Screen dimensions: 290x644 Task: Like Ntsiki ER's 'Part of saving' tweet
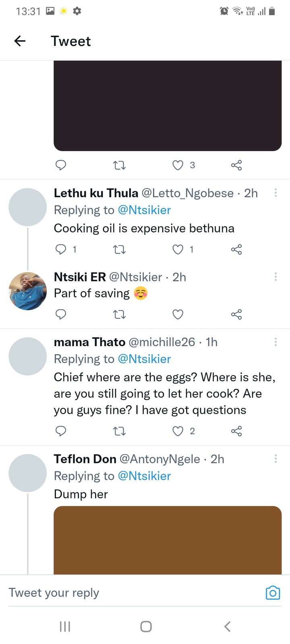click(178, 314)
